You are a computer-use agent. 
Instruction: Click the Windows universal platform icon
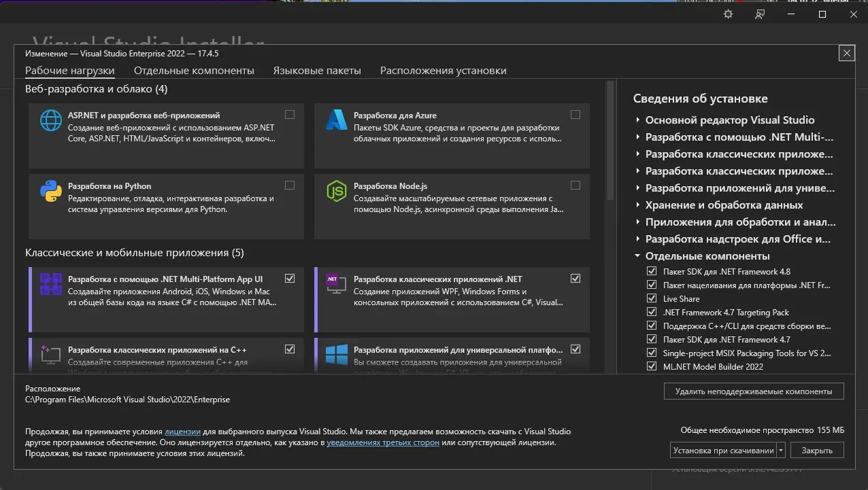coord(337,354)
